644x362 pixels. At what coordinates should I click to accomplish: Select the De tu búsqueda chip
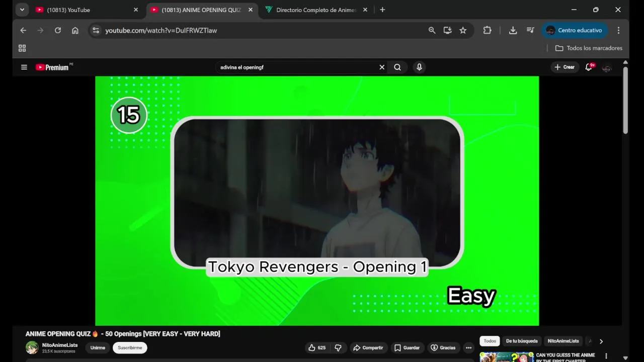(x=522, y=341)
